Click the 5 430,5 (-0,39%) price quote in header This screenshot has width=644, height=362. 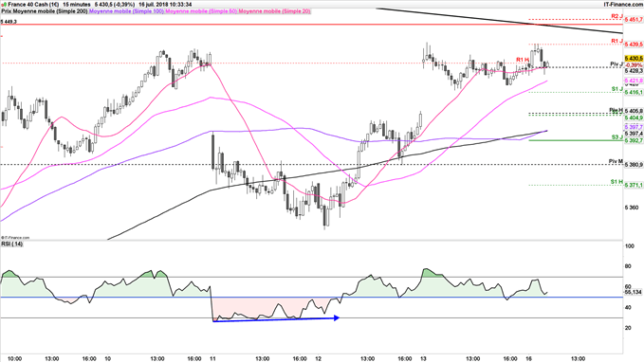point(115,4)
